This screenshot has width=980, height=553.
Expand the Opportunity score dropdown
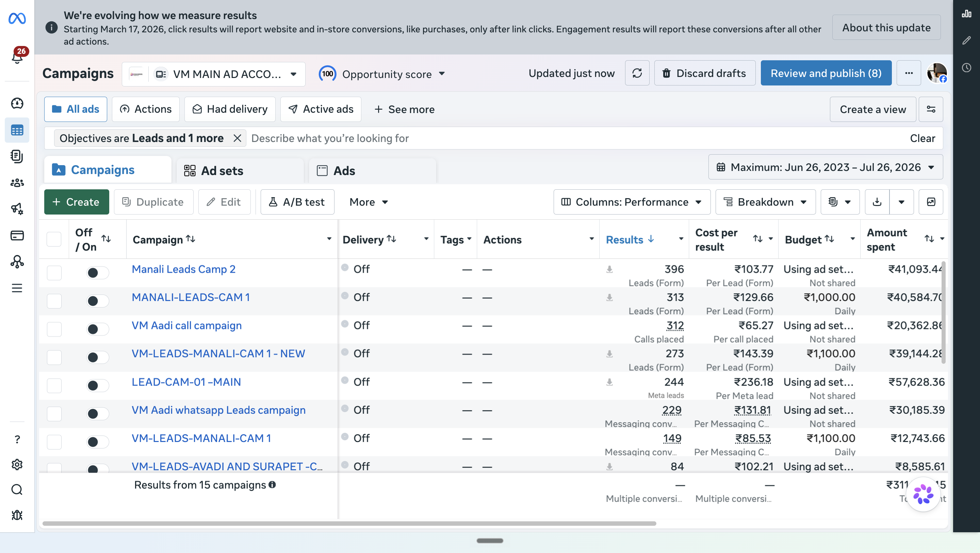click(x=382, y=74)
